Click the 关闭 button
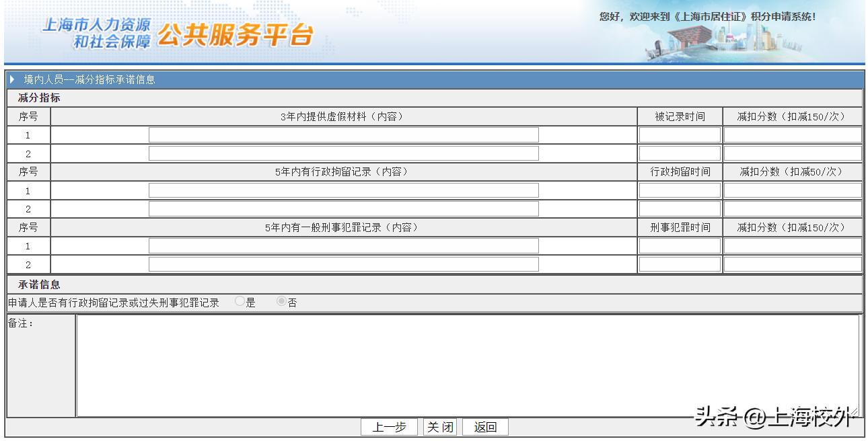868x441 pixels. click(440, 427)
